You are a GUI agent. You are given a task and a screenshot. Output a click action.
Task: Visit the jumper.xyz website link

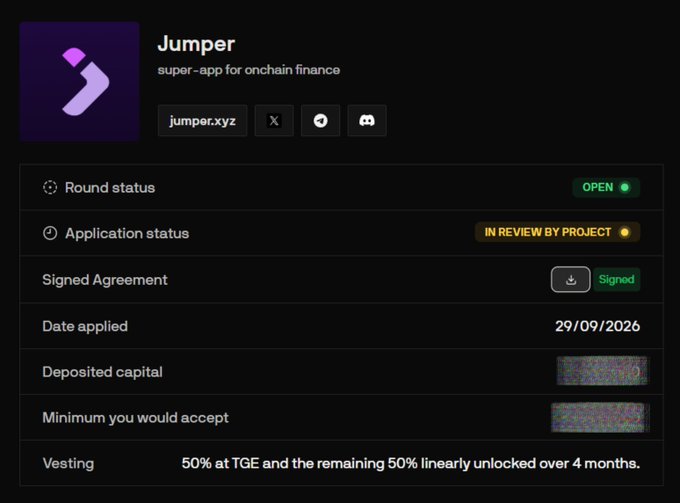(203, 121)
